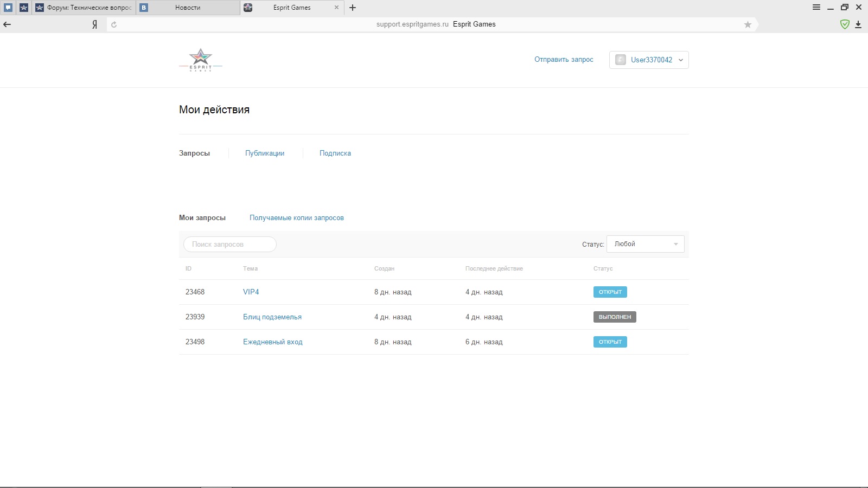Screen dimensions: 868x488
Task: Open 'Получаемые копии запросов' tab
Action: 296,218
